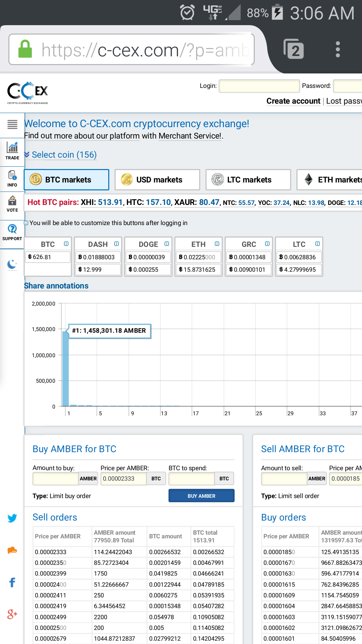Image resolution: width=362 pixels, height=644 pixels.
Task: Click the info icon on LTC card
Action: [317, 244]
